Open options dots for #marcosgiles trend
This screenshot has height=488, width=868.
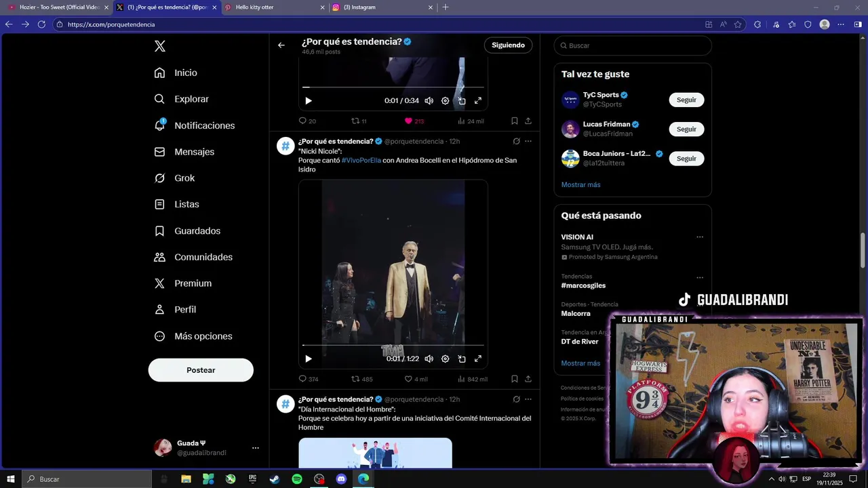[x=700, y=277]
